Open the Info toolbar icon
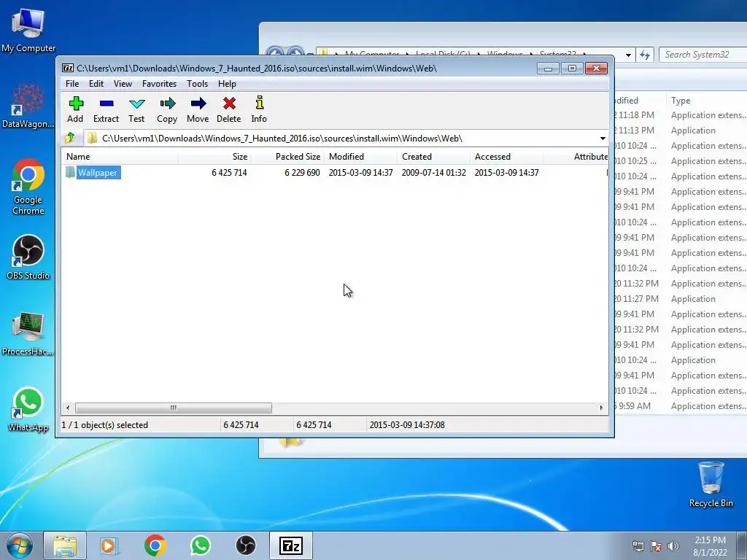This screenshot has height=560, width=747. [x=259, y=109]
